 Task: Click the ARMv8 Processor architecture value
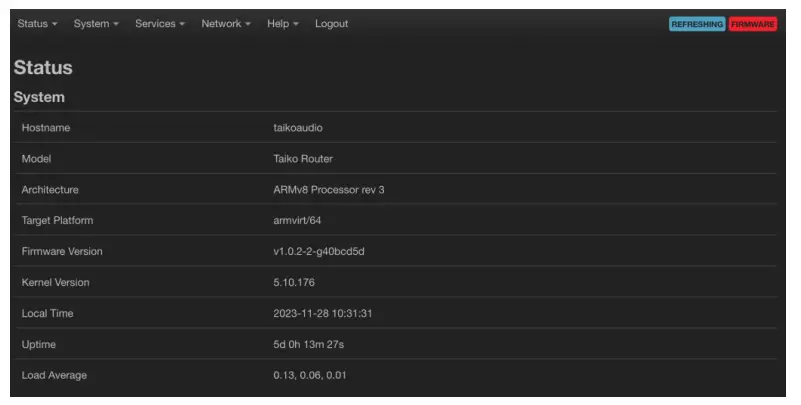[x=329, y=190]
